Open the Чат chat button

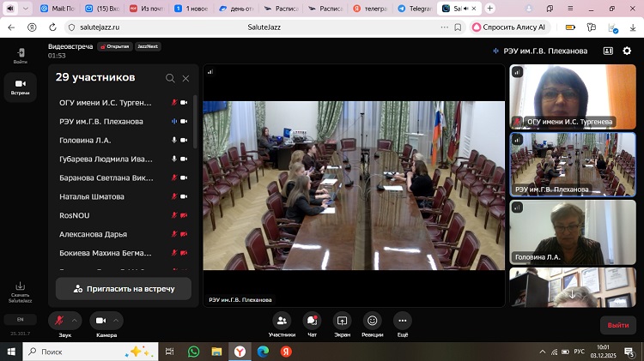point(312,323)
